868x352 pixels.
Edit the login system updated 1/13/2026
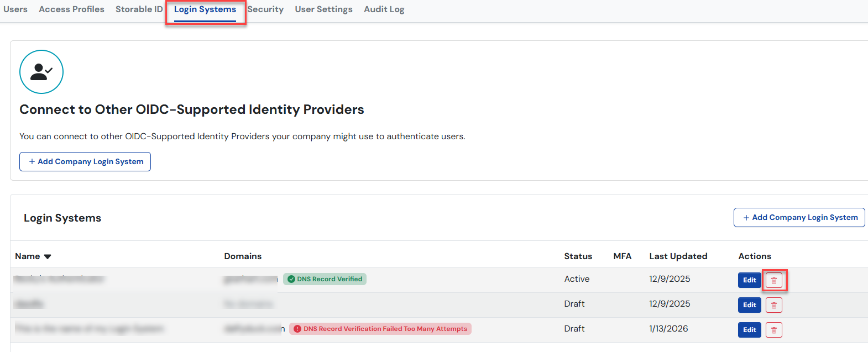[749, 330]
